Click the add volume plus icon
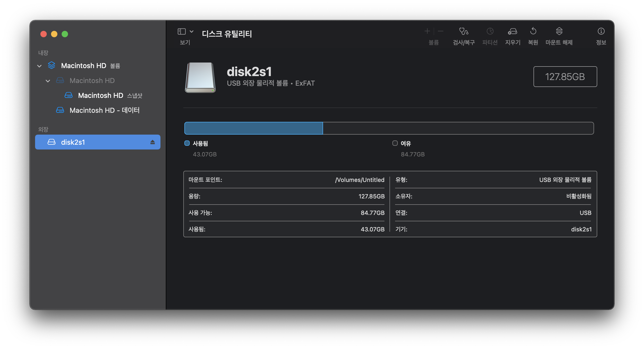 click(427, 31)
